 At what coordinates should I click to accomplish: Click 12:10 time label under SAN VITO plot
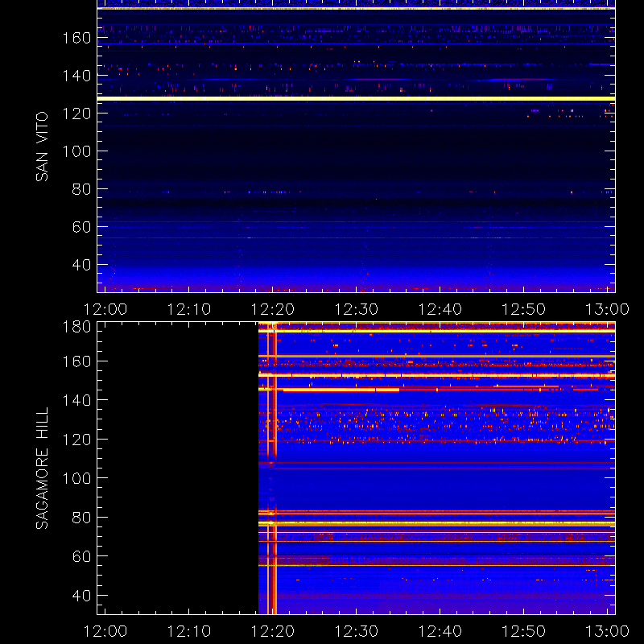[x=189, y=309]
